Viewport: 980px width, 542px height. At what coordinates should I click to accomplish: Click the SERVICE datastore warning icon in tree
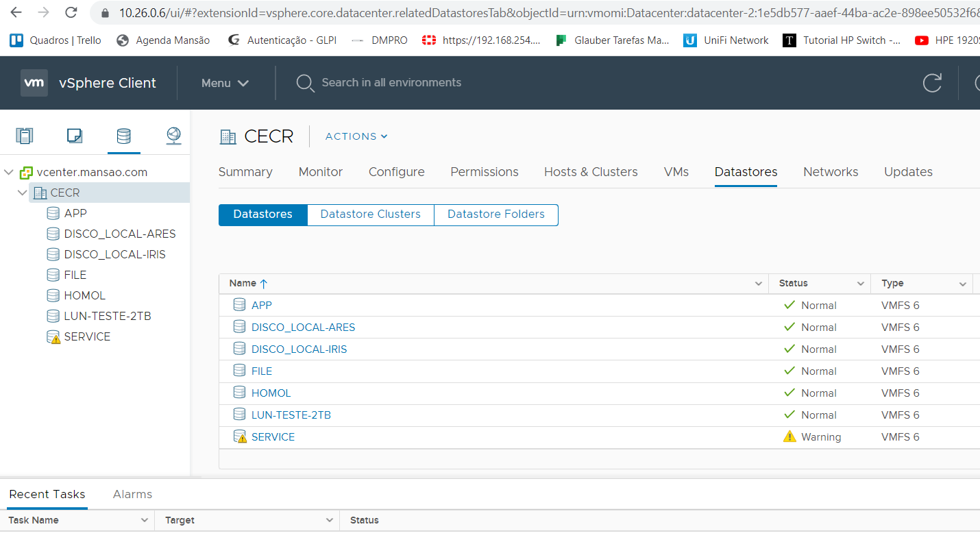point(53,337)
